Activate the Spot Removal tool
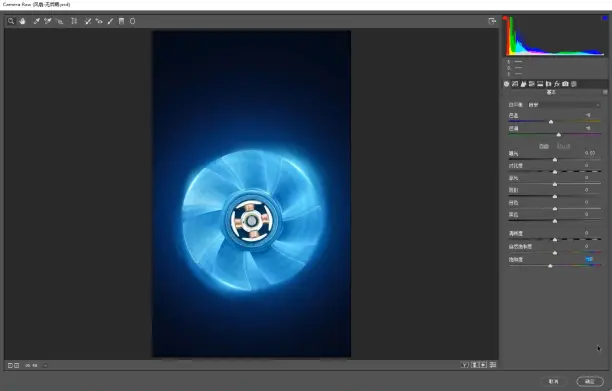This screenshot has width=612, height=391. click(x=88, y=21)
